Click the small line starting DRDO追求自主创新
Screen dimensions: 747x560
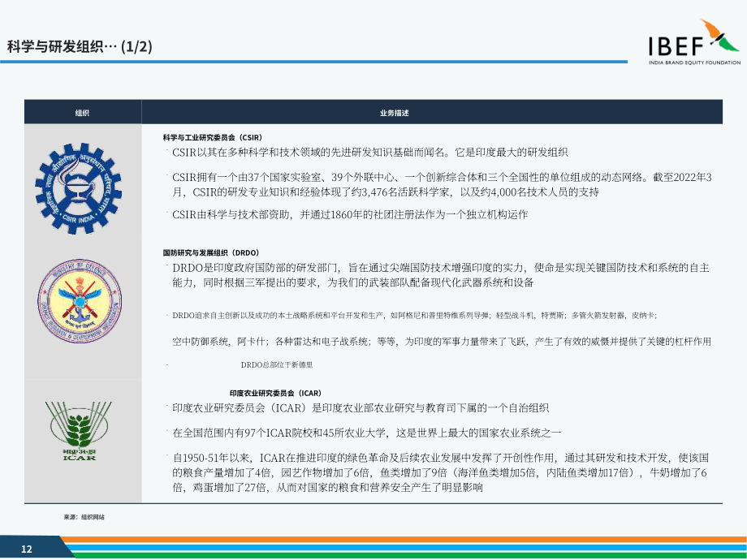click(414, 315)
